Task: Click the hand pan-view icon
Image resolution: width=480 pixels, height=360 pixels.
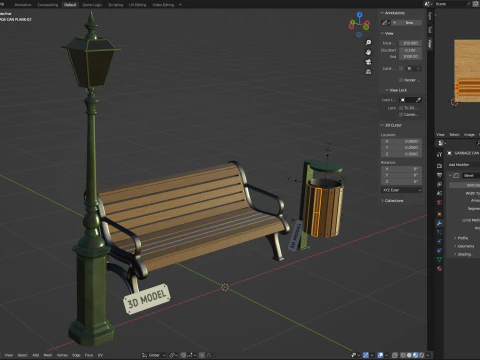Action: click(x=368, y=52)
